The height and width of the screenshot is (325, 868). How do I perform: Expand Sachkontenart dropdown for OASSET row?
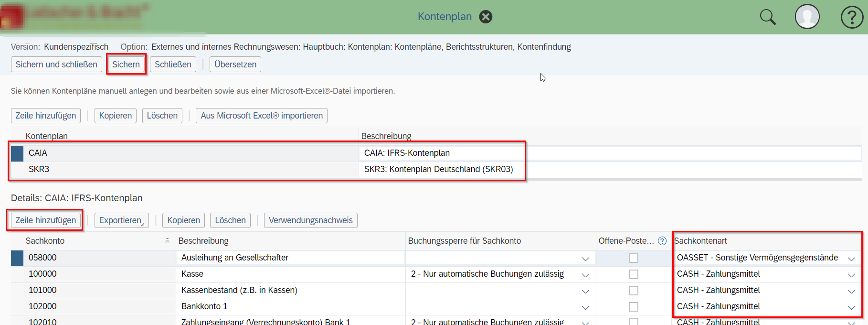[851, 259]
